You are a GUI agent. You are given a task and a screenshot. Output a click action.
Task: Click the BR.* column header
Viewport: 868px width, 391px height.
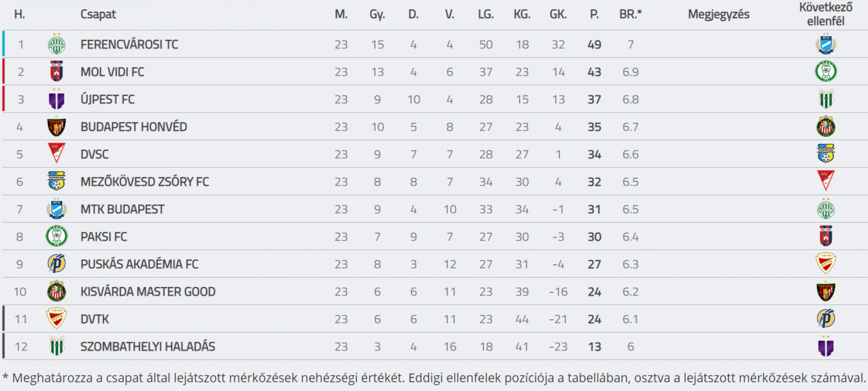631,14
